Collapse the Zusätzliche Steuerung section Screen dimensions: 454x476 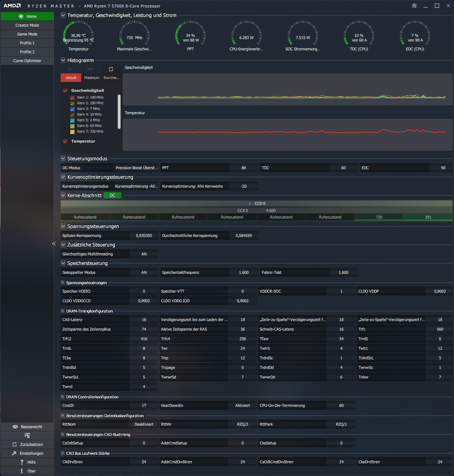coord(63,245)
